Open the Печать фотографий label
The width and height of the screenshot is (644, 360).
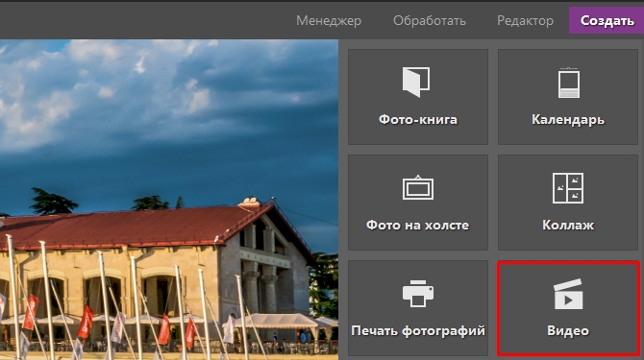coord(418,331)
